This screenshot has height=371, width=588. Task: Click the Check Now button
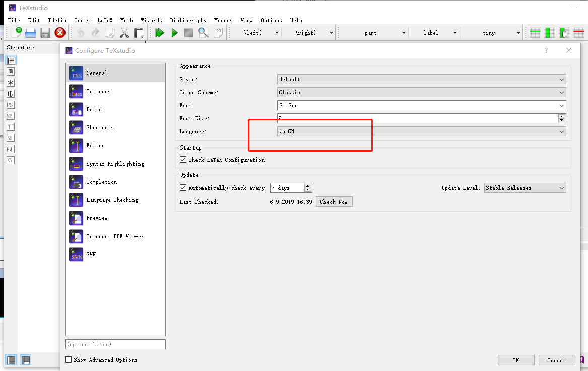coord(334,202)
